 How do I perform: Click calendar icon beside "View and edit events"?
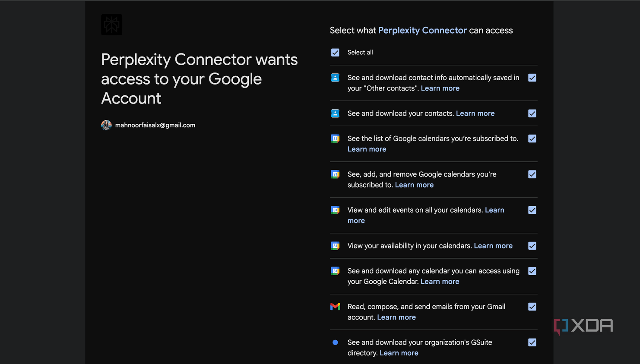335,210
